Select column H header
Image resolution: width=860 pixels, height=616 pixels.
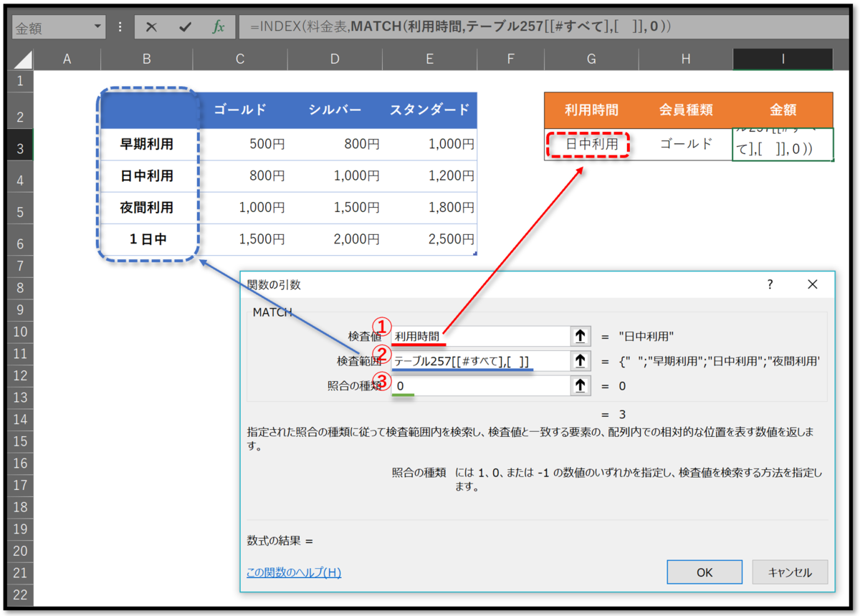[x=686, y=59]
